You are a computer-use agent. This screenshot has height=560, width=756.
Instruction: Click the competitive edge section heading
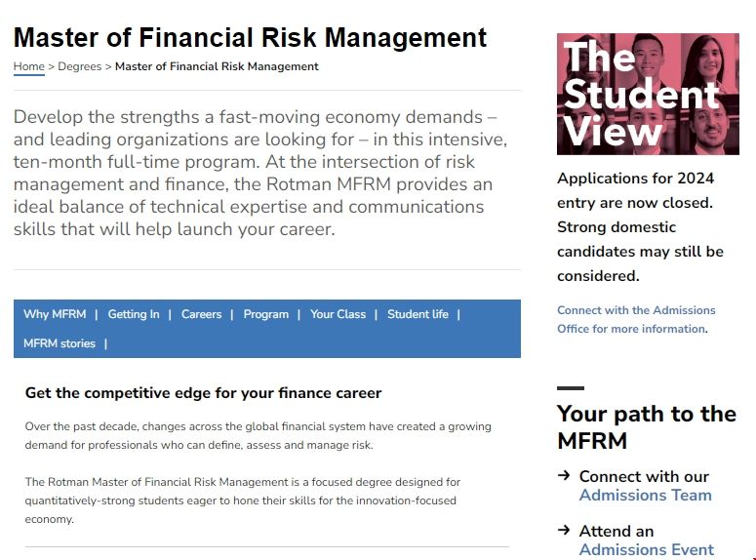(x=203, y=393)
